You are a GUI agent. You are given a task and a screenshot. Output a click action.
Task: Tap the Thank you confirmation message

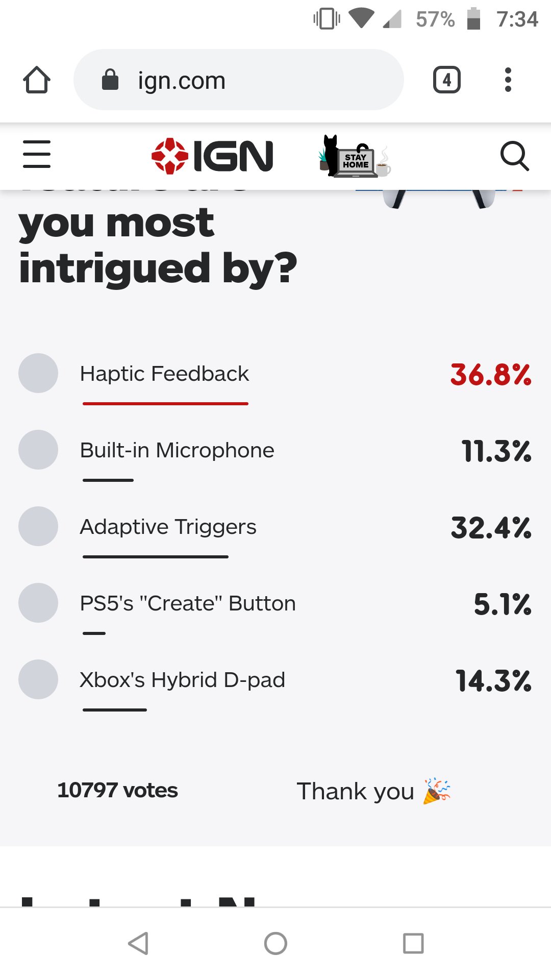coord(375,791)
